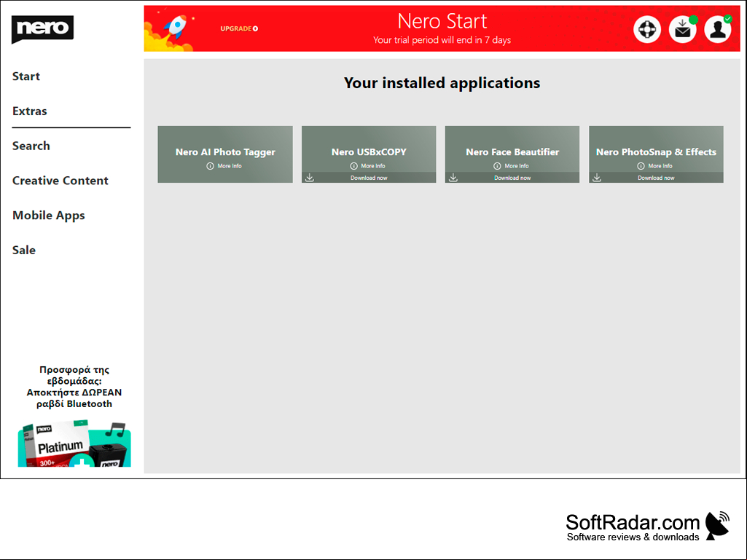
Task: Click the UPGRADE button
Action: point(239,28)
